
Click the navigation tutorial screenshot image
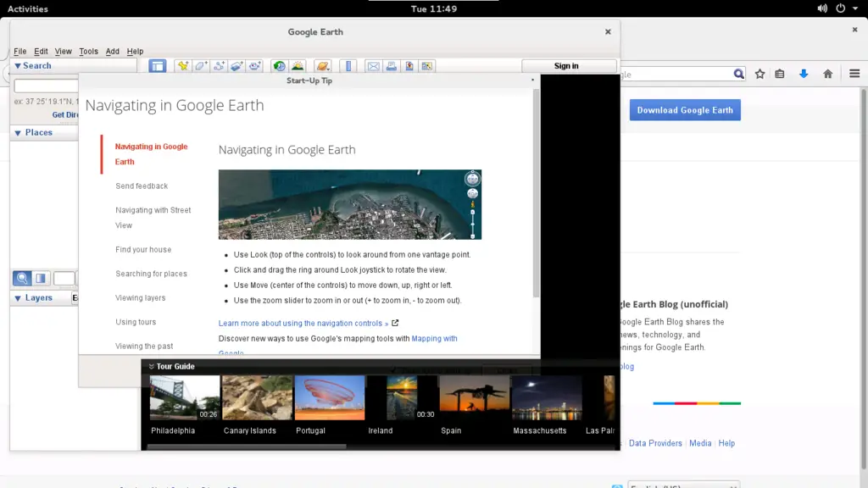point(350,205)
